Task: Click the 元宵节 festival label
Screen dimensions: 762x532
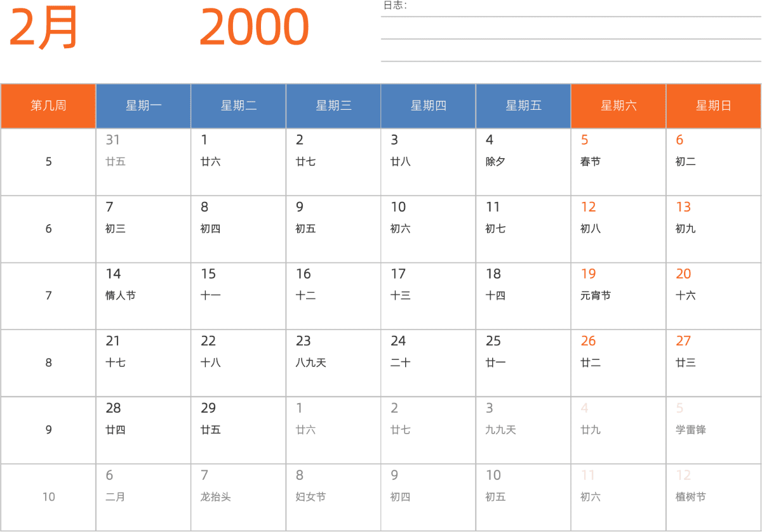Action: [596, 296]
